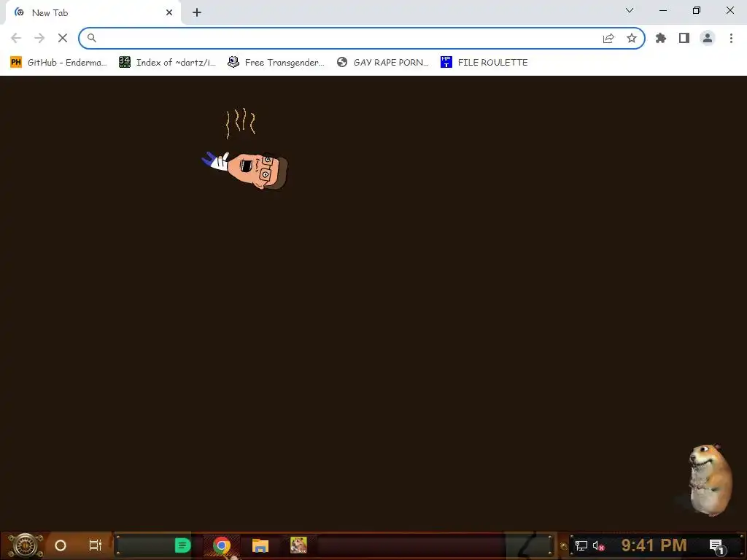The height and width of the screenshot is (560, 747).
Task: Minimize the Chrome window
Action: [662, 10]
